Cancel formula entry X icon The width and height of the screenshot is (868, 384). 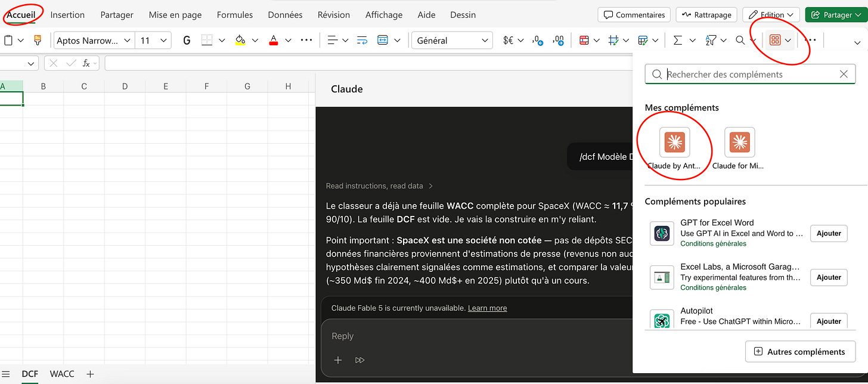[x=54, y=63]
